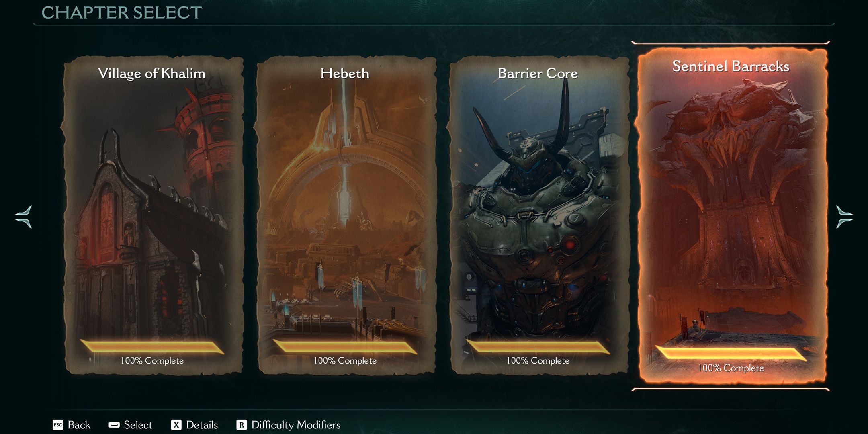Image resolution: width=868 pixels, height=434 pixels.
Task: Click the X key Details icon
Action: pos(176,425)
